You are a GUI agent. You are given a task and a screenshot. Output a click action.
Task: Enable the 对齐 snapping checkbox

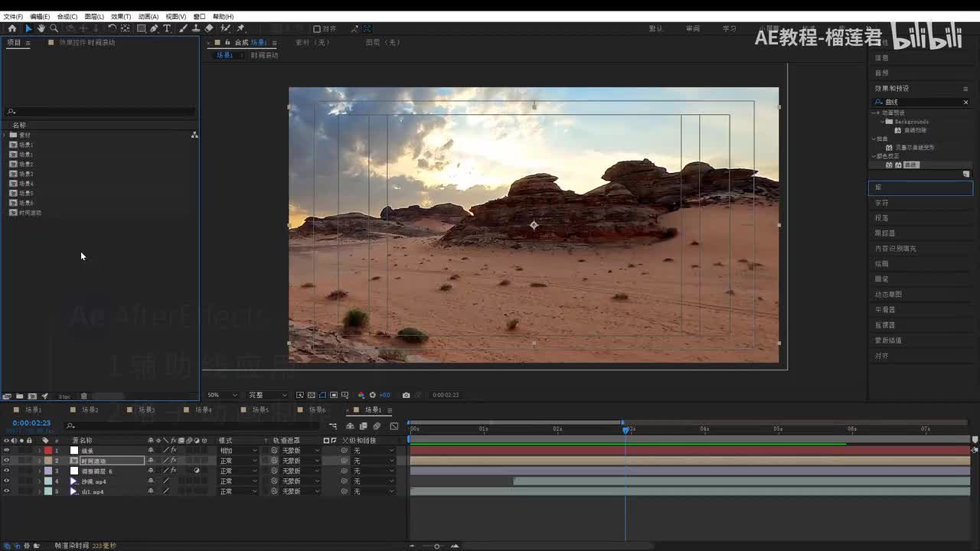[x=317, y=29]
